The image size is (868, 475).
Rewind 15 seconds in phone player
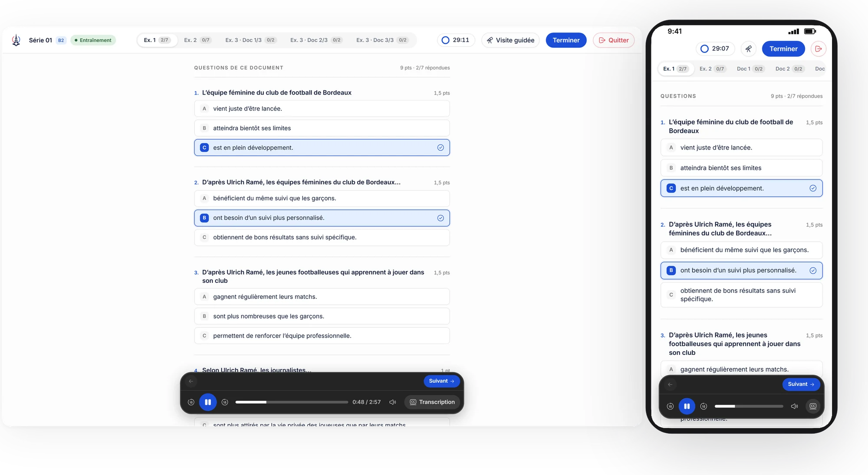(670, 406)
